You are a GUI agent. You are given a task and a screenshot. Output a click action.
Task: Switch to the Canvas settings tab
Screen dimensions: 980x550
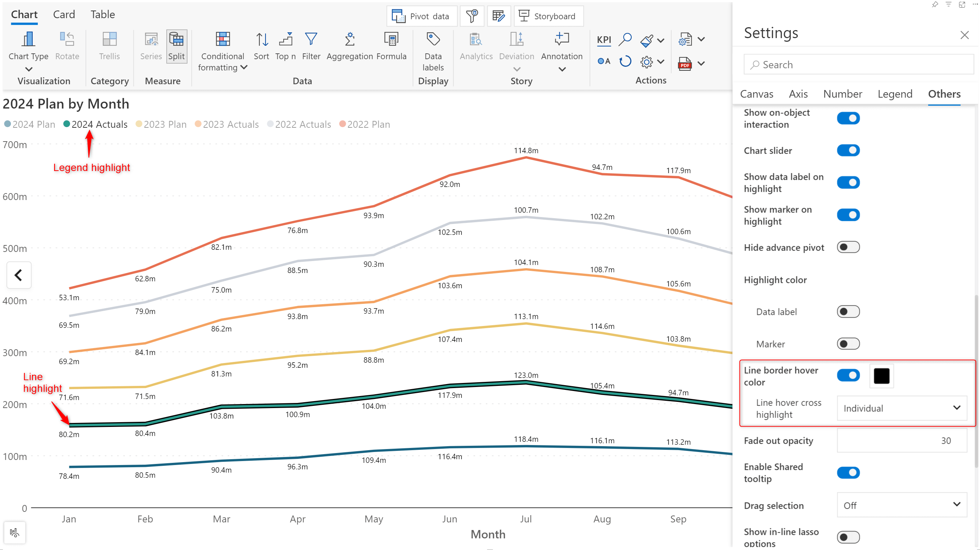756,94
